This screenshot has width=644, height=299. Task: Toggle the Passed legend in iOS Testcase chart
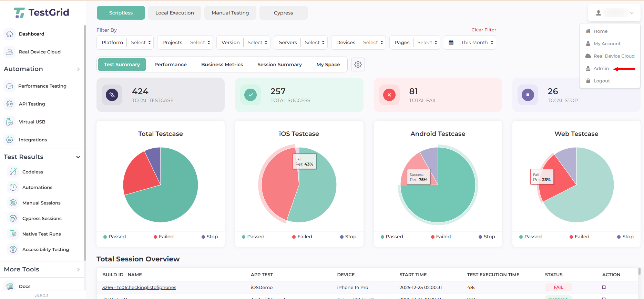point(253,237)
